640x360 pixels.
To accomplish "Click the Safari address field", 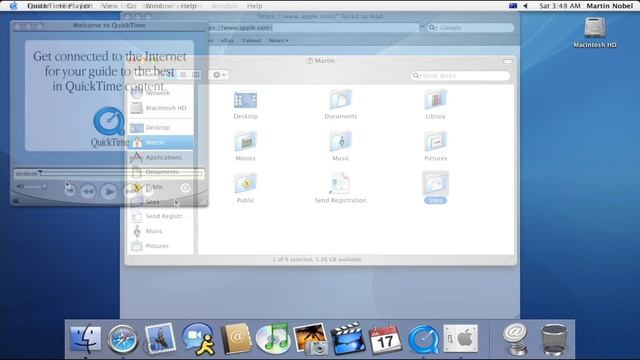I will tap(312, 28).
